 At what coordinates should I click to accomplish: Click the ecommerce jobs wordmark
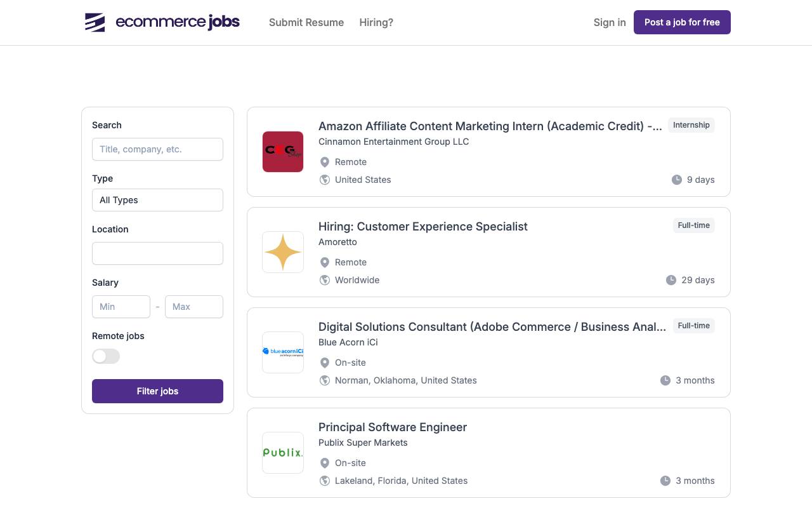(x=178, y=22)
